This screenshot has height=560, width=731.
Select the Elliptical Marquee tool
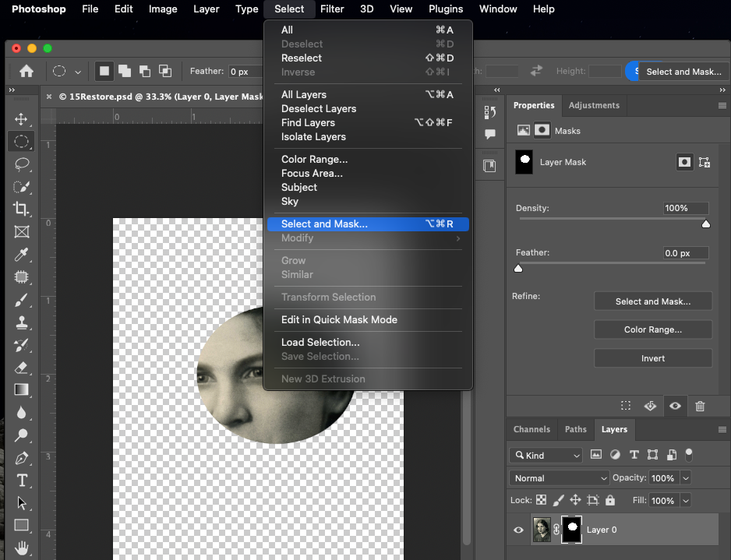pyautogui.click(x=22, y=141)
